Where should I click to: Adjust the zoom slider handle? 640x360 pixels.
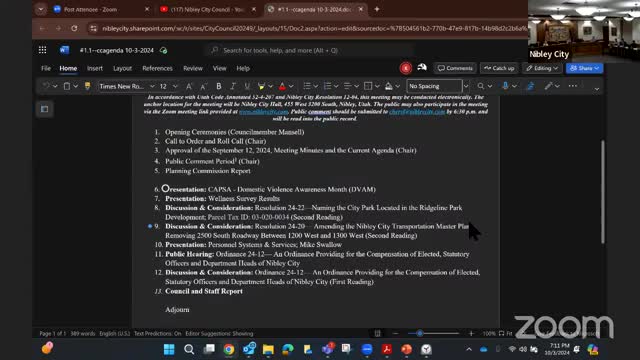click(x=420, y=333)
